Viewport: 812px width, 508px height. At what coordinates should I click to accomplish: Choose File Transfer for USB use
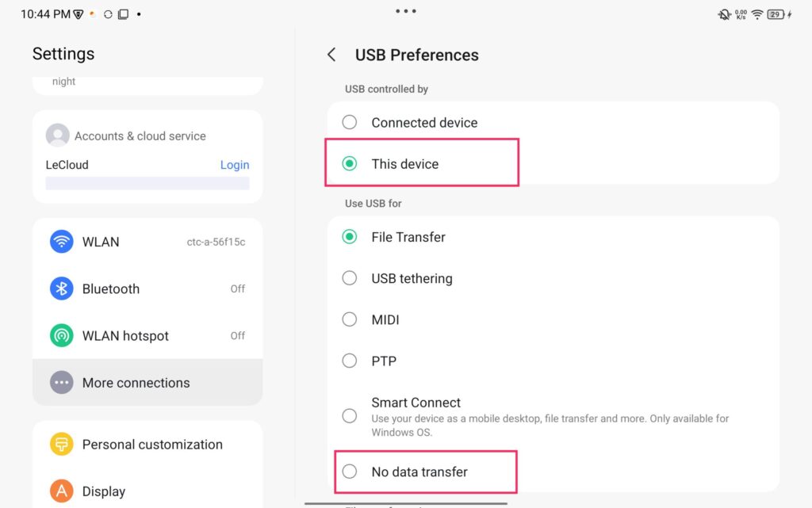[x=350, y=237]
